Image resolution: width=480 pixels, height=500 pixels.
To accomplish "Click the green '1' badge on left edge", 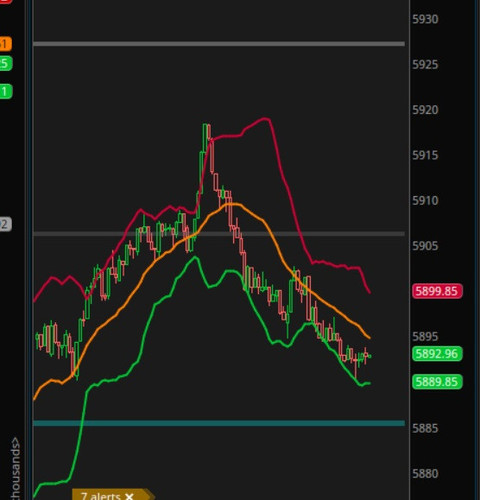I will coord(6,91).
